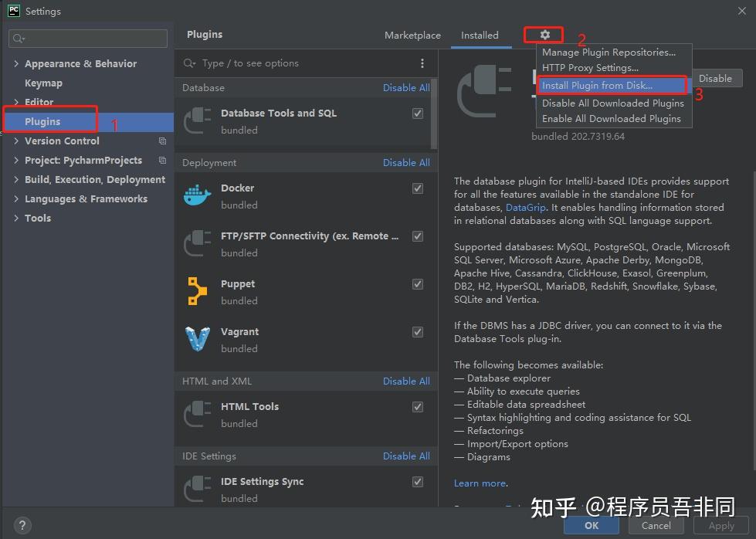Open the search options overflow menu
Image resolution: width=756 pixels, height=539 pixels.
pyautogui.click(x=422, y=63)
